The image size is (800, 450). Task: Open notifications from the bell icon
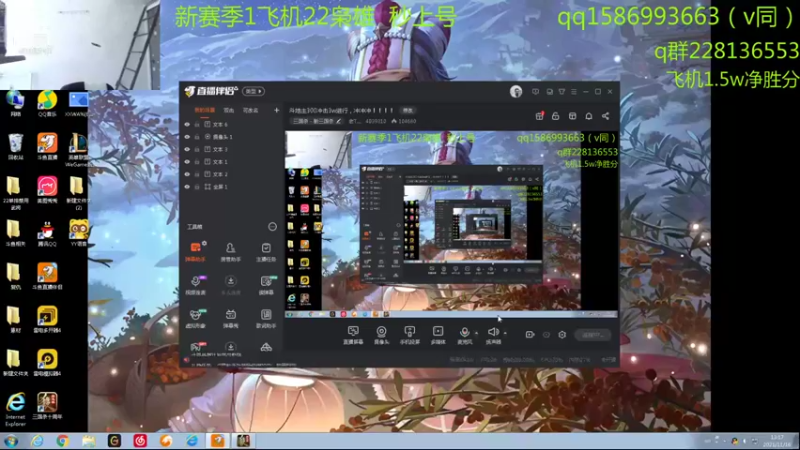click(589, 116)
